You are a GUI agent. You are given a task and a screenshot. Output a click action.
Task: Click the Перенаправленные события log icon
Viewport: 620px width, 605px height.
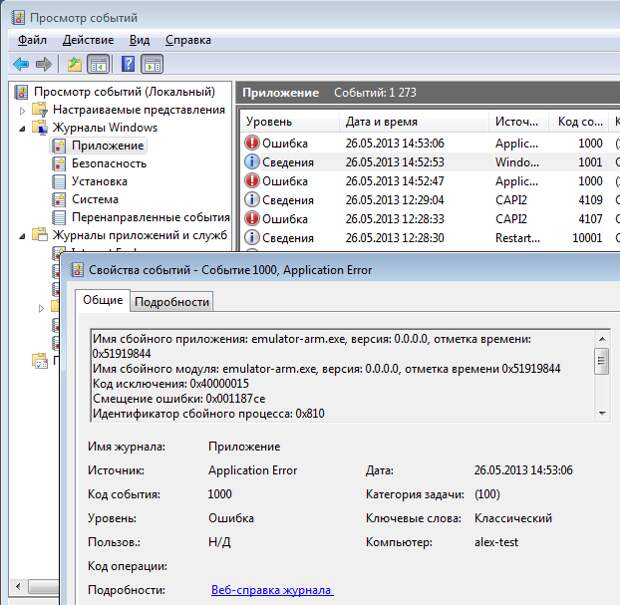click(x=59, y=217)
